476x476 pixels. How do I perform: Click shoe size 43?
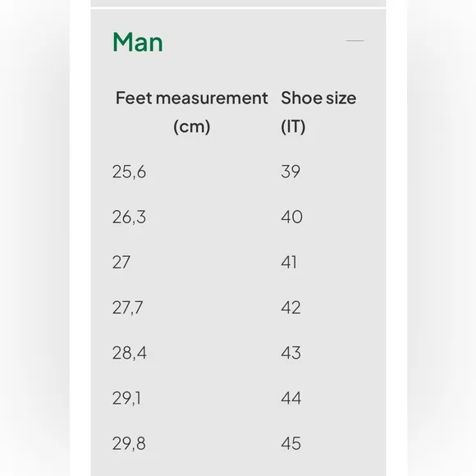[291, 352]
